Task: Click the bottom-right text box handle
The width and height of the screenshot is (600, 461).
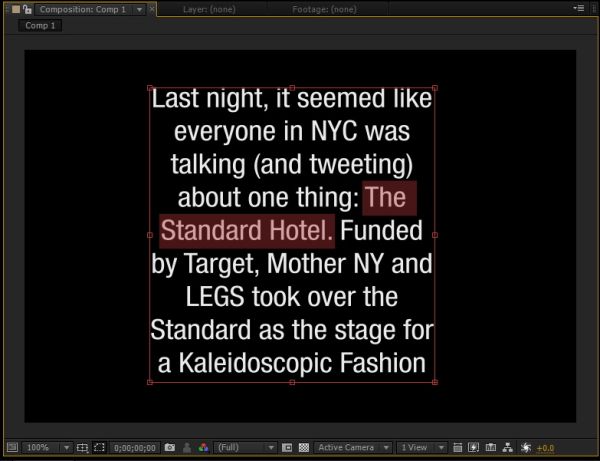Action: (435, 382)
